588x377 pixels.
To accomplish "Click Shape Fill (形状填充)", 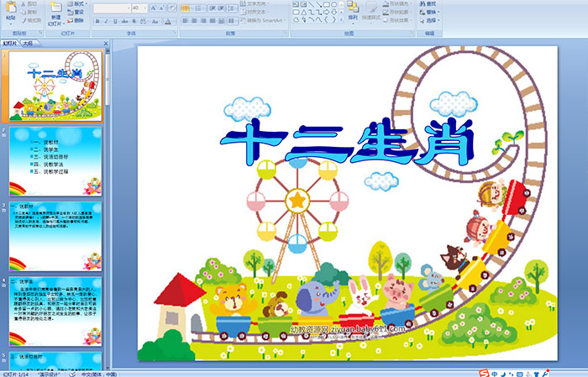I will (x=397, y=3).
